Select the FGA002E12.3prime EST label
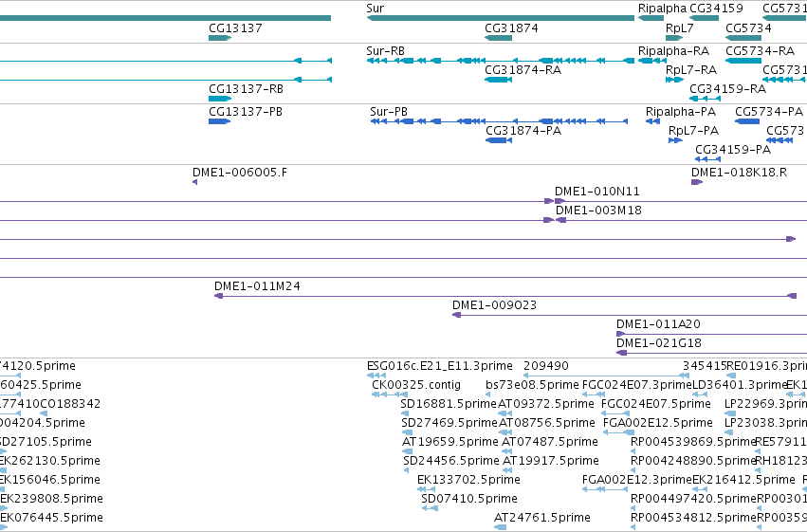This screenshot has width=807, height=532. 637,480
